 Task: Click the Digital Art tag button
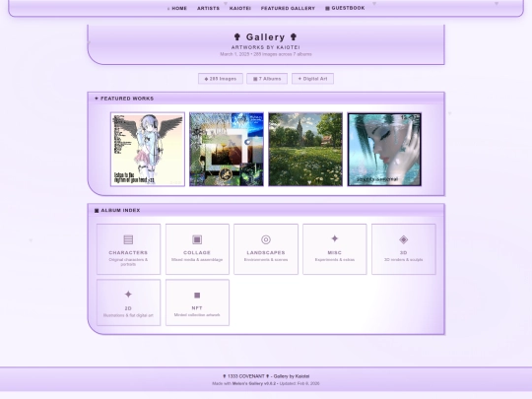tap(313, 79)
